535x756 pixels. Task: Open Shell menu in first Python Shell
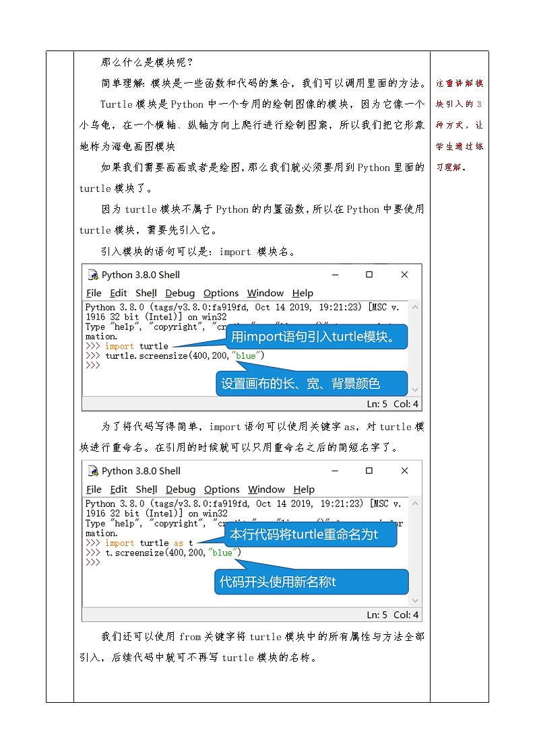click(x=146, y=293)
